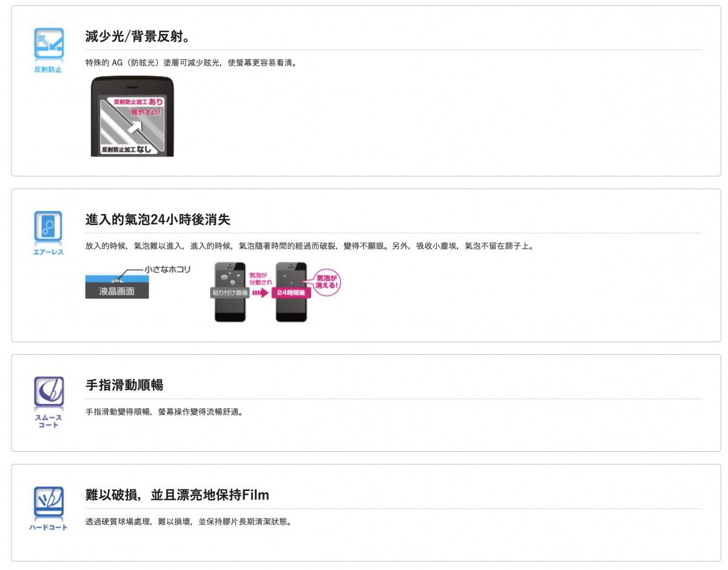Screen dimensions: 728x570
Task: Click the エアーレス bubble-free icon
Action: click(48, 233)
